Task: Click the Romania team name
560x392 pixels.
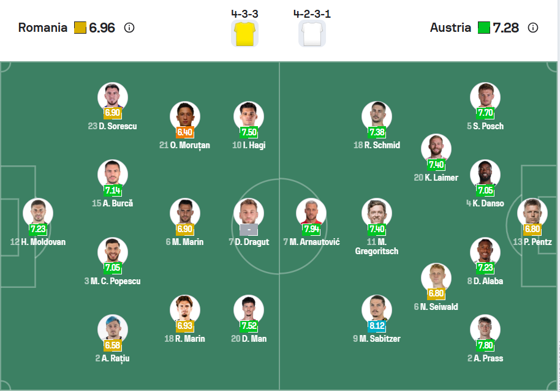Action: pos(43,28)
